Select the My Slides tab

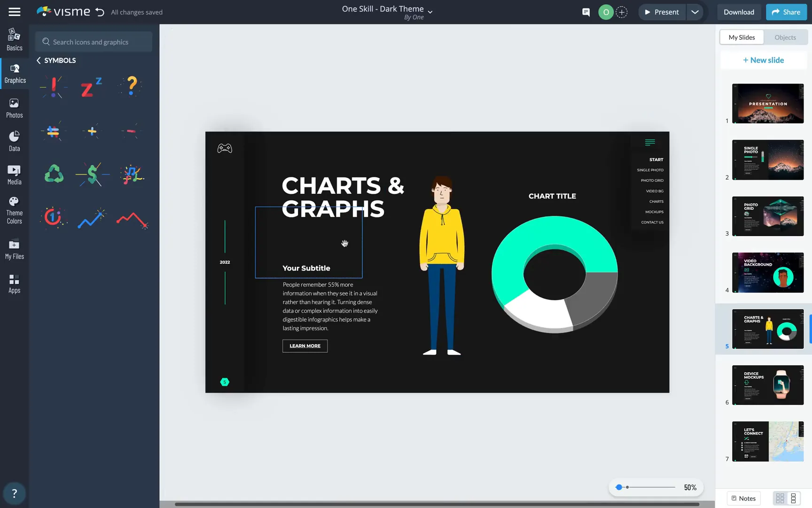(x=741, y=37)
